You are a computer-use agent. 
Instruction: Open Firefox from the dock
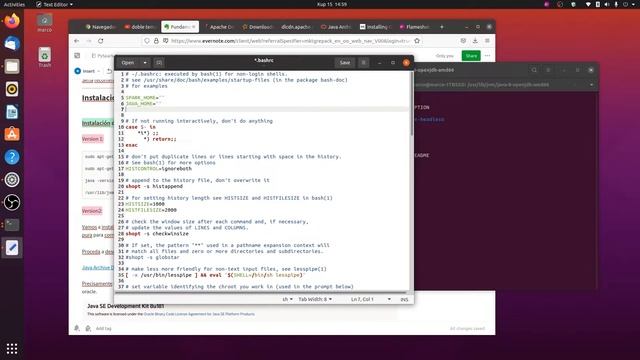12,21
